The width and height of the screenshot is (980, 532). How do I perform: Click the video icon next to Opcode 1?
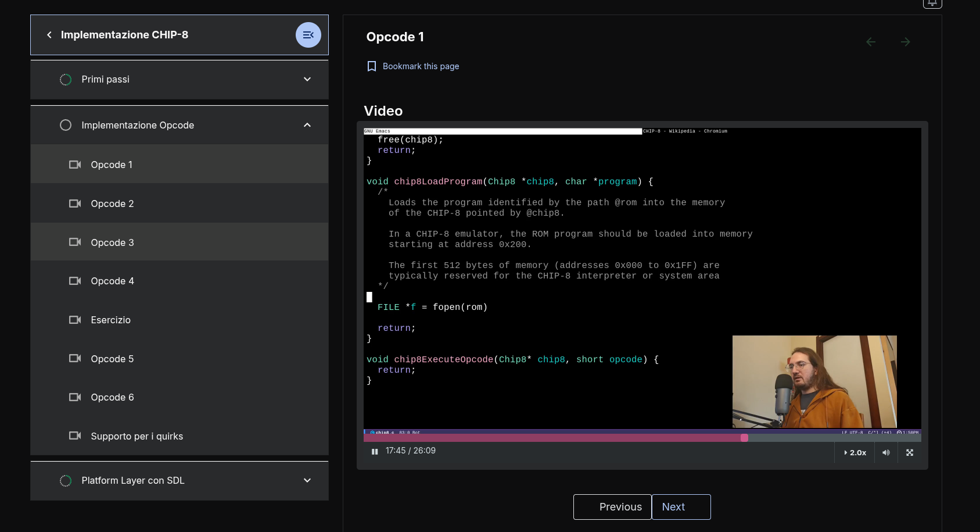[75, 165]
